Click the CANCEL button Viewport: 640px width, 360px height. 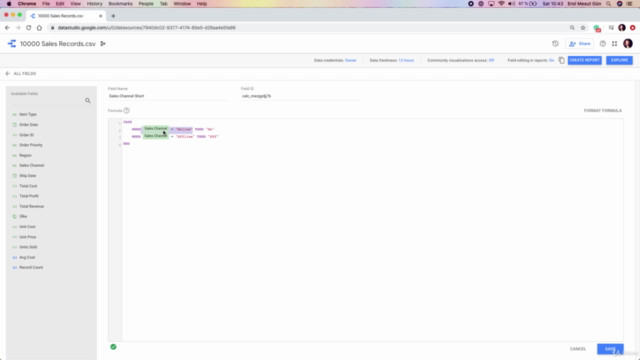(578, 349)
